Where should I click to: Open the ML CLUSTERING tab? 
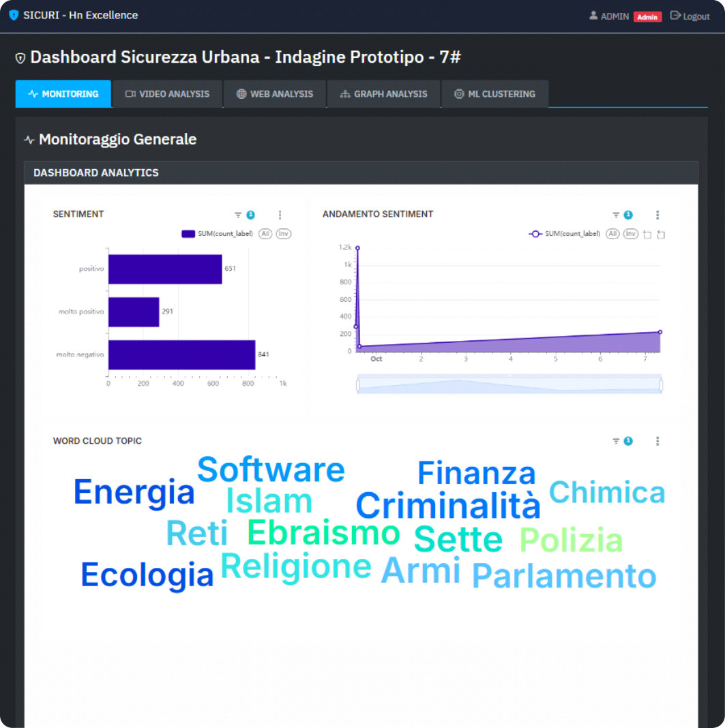tap(495, 93)
